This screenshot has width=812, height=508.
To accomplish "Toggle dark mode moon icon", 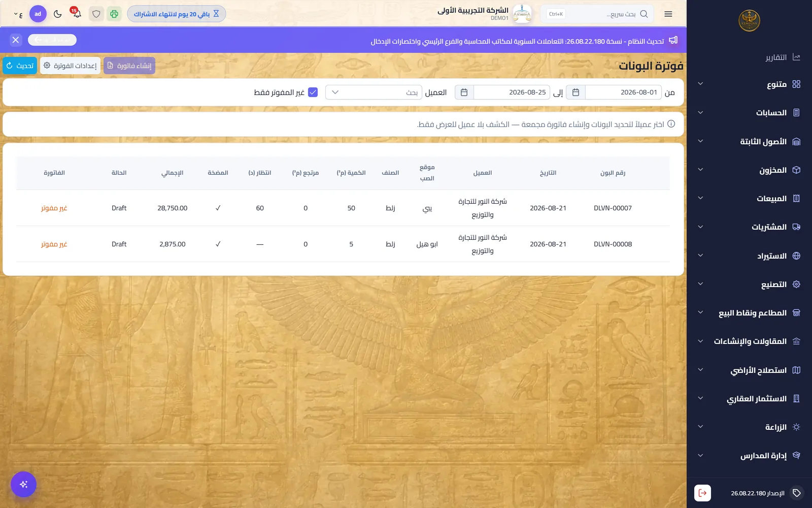I will click(58, 14).
